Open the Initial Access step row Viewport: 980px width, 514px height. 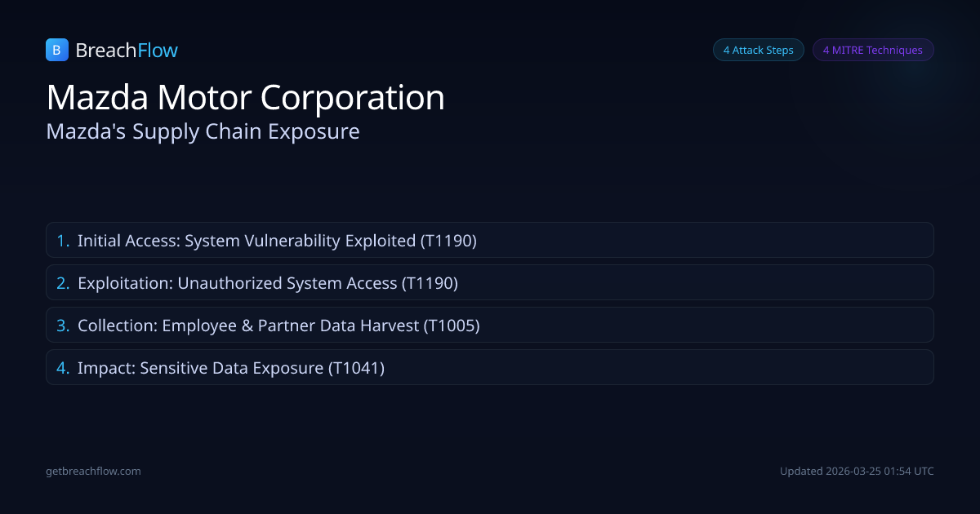tap(489, 240)
